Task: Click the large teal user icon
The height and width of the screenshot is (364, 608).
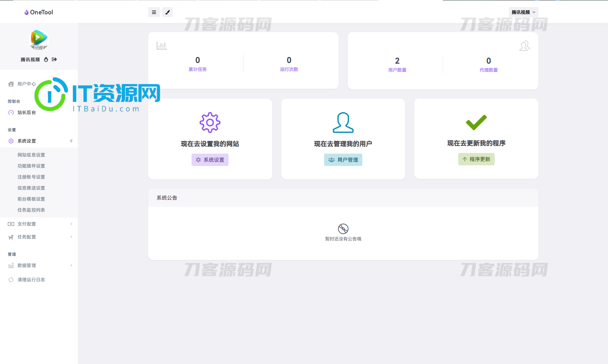Action: click(x=343, y=123)
